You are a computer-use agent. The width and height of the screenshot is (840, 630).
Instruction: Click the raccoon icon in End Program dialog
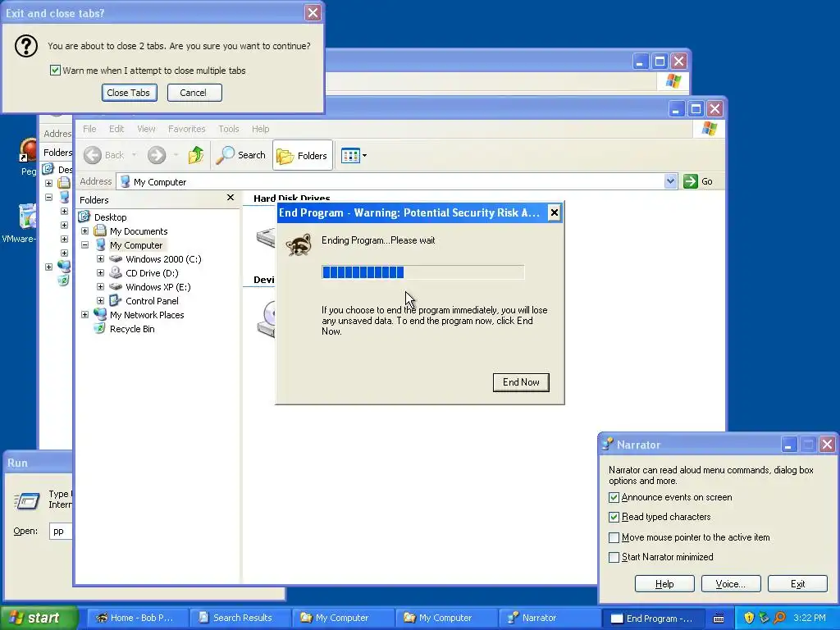(299, 244)
